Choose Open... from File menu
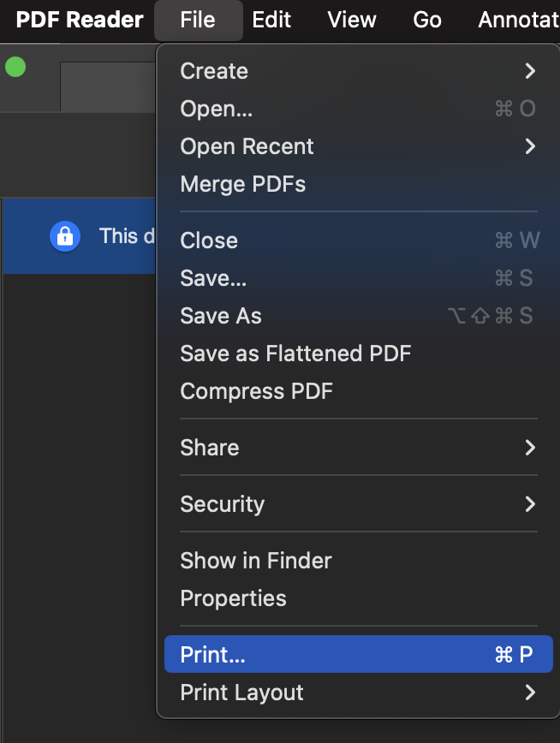 (x=359, y=109)
